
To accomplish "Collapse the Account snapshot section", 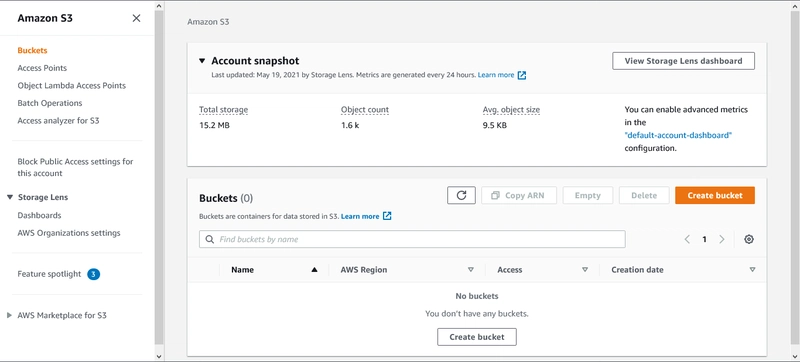I will [202, 61].
